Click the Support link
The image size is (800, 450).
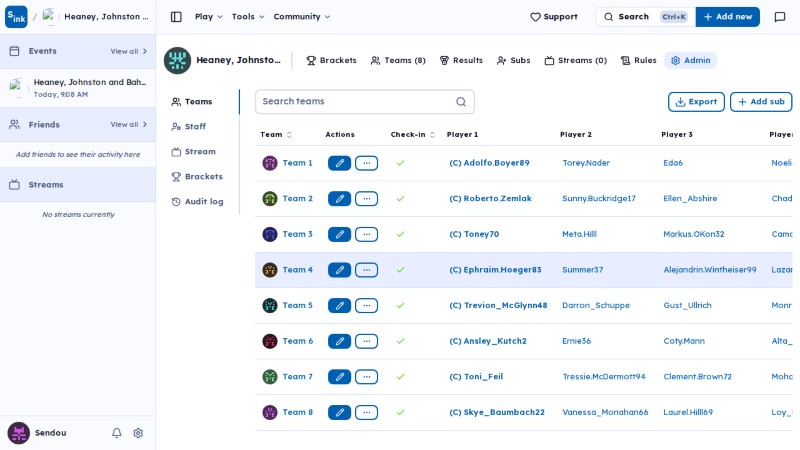554,17
